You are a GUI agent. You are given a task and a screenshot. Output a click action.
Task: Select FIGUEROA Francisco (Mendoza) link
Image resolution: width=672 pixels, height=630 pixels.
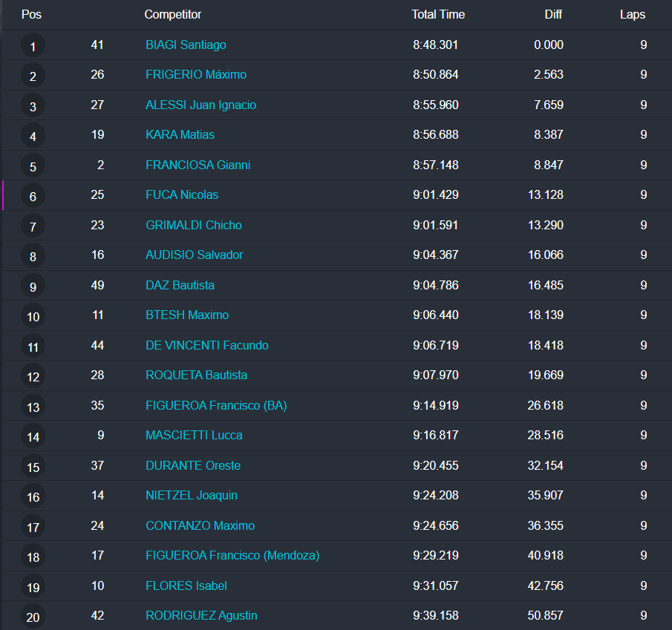pyautogui.click(x=232, y=555)
